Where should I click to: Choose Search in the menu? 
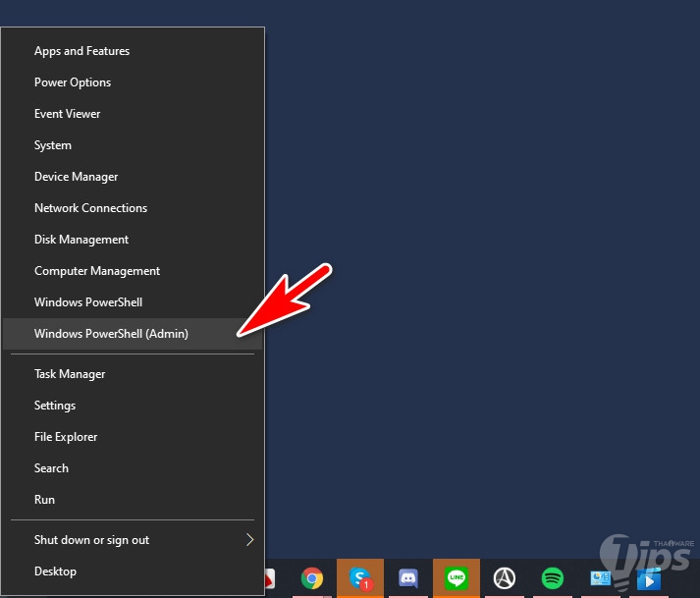(x=133, y=468)
